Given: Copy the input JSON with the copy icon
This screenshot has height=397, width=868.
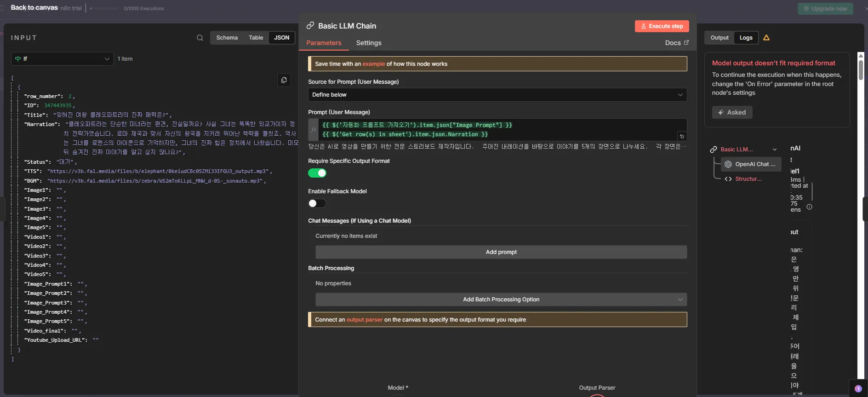Looking at the screenshot, I should (284, 80).
